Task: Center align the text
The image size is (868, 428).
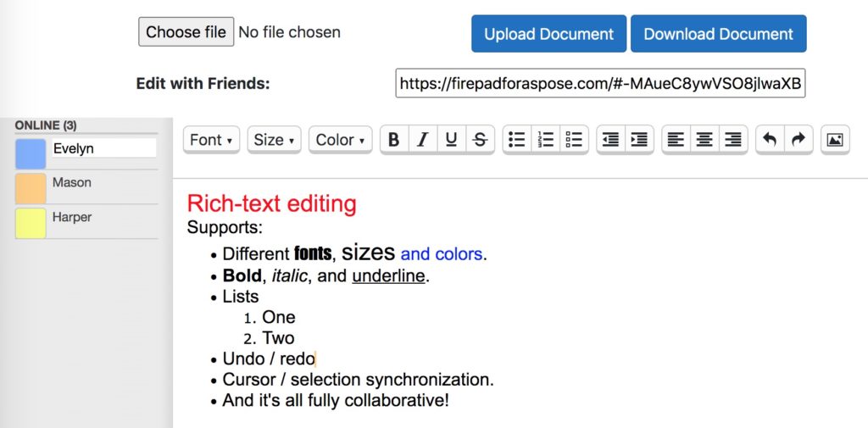Action: coord(704,140)
